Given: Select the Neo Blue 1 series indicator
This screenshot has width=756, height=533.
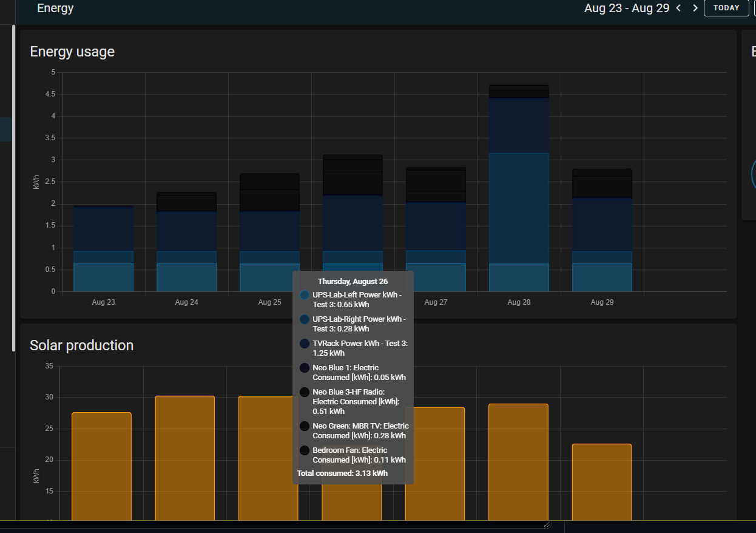Looking at the screenshot, I should pos(303,367).
